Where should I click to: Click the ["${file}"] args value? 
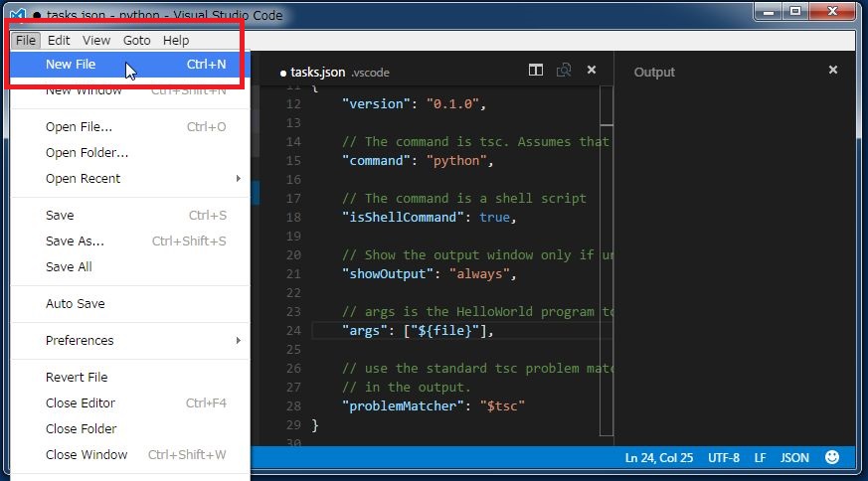444,331
